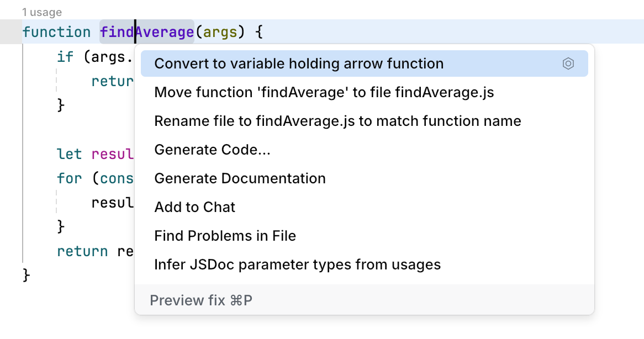Select 'Add to Chat' option
This screenshot has height=339, width=644.
pyautogui.click(x=194, y=206)
